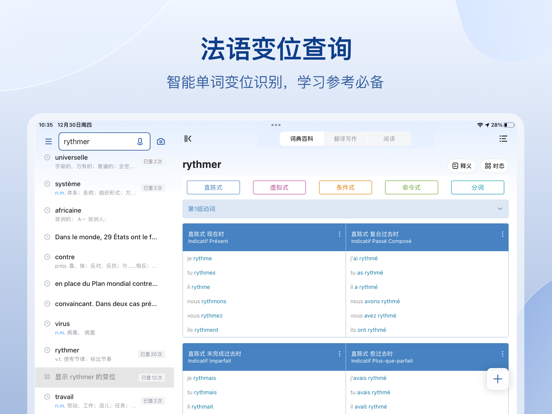Click the clock icon beside africaine
The height and width of the screenshot is (414, 552).
(47, 210)
